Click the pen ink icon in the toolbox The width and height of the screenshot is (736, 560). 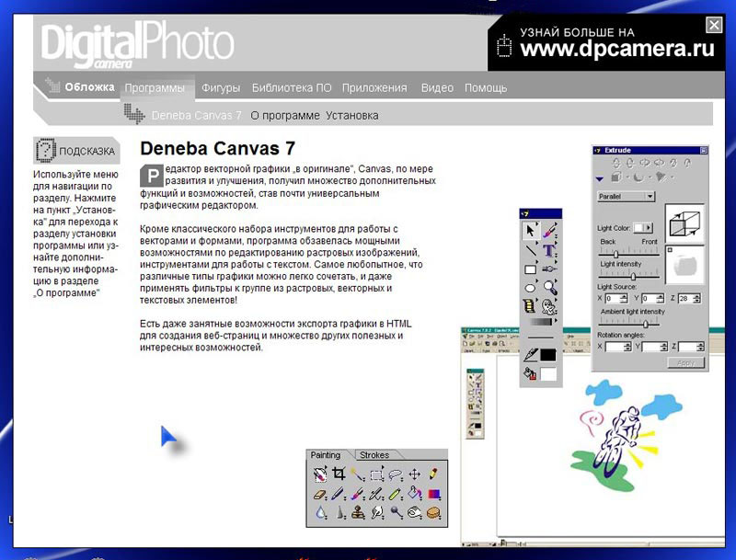[531, 355]
